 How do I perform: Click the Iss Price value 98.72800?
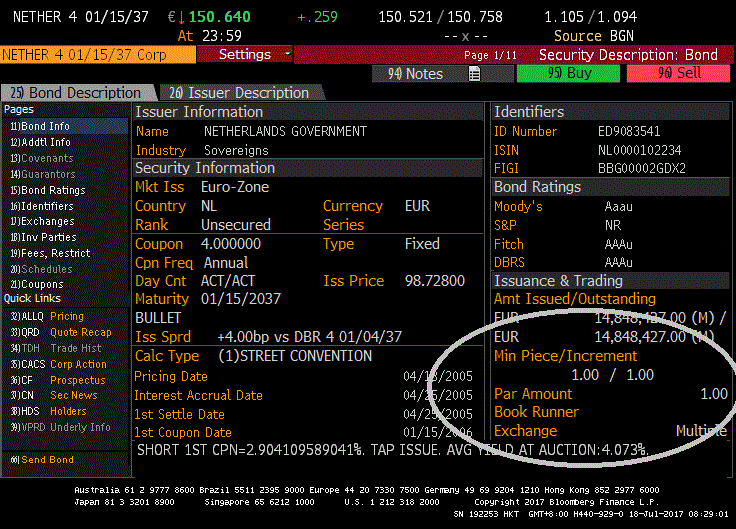pos(435,281)
